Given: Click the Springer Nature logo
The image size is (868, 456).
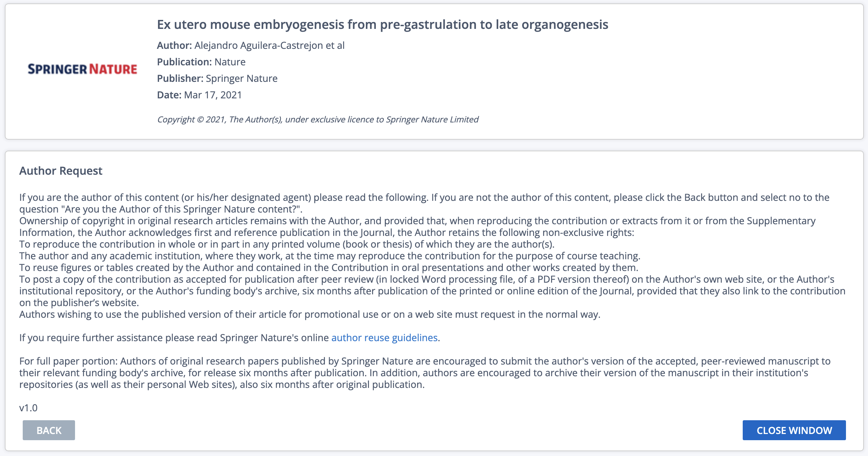Looking at the screenshot, I should click(82, 69).
